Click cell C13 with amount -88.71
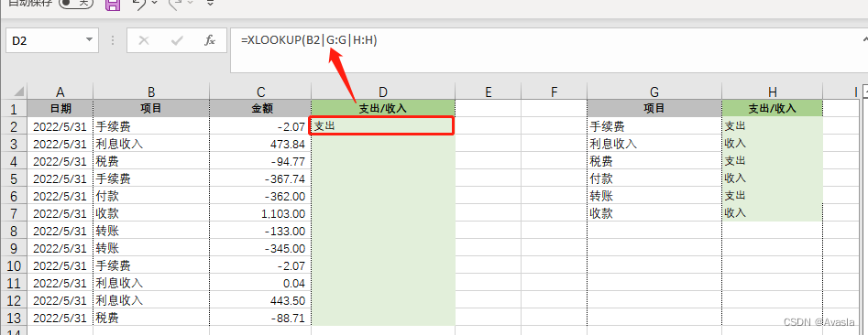868x335 pixels. click(260, 318)
